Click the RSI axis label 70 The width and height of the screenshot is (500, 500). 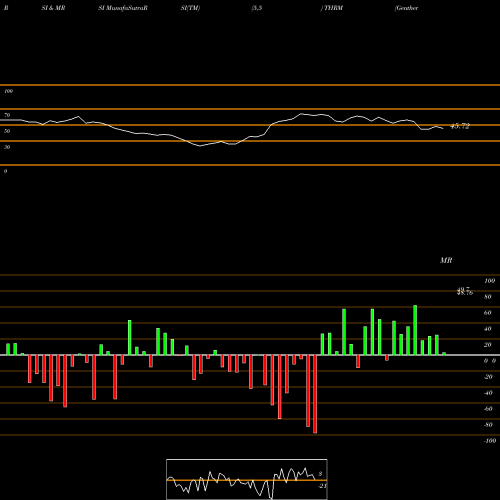pos(7,115)
